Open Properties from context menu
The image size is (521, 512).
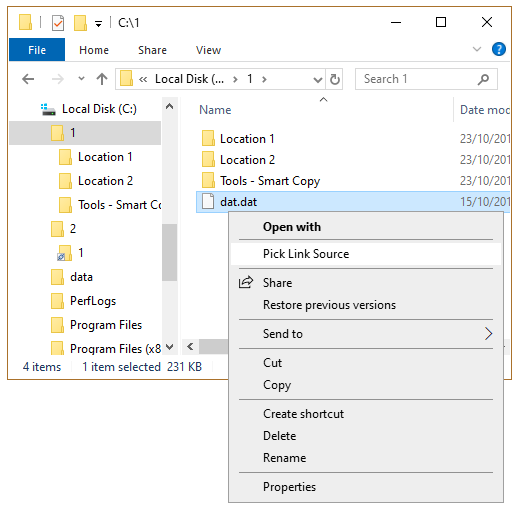click(x=366, y=487)
